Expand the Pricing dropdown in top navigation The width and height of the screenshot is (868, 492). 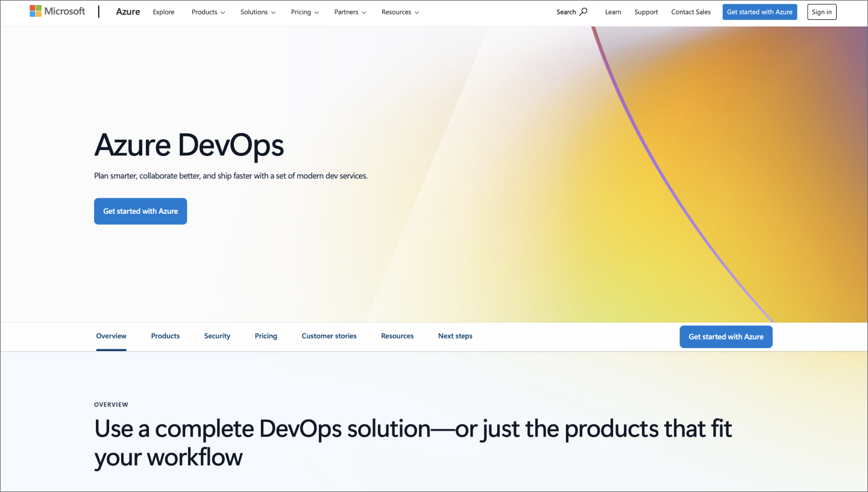click(305, 12)
